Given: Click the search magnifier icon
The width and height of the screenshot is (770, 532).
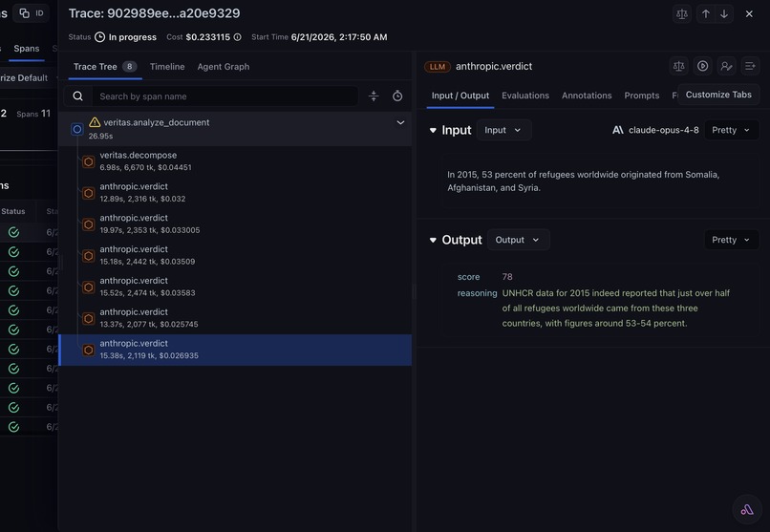Looking at the screenshot, I should point(78,96).
